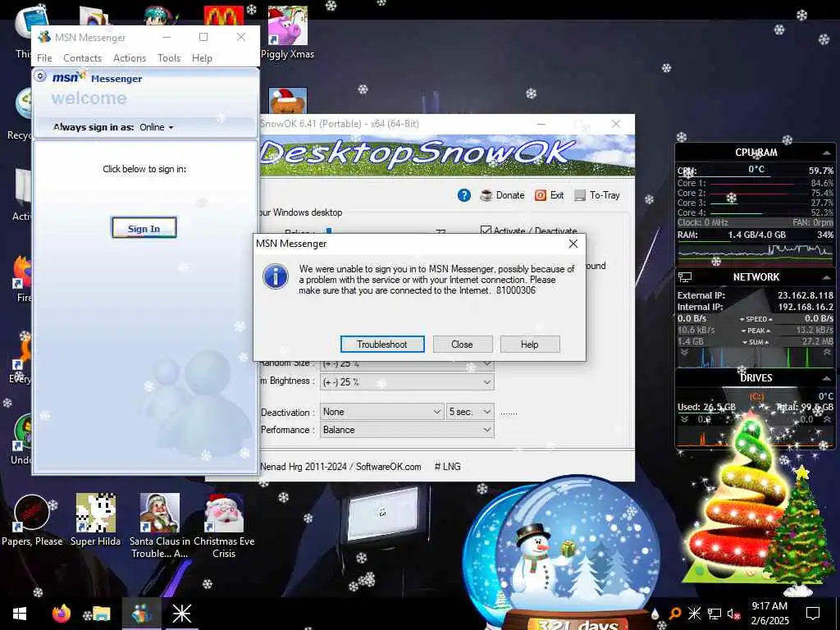This screenshot has height=630, width=840.
Task: Open the notification center icon
Action: tap(813, 614)
